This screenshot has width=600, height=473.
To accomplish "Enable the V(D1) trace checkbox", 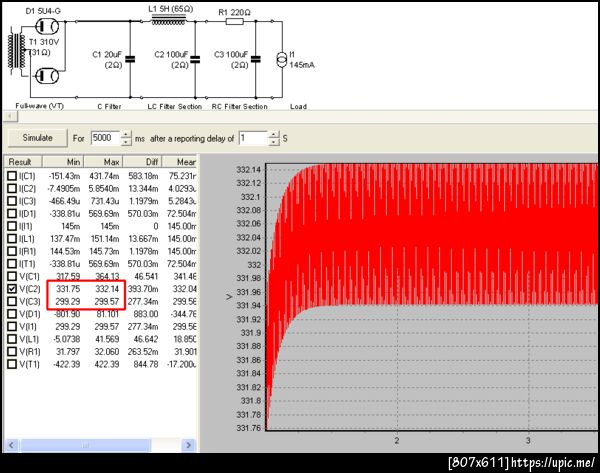I will pos(12,314).
